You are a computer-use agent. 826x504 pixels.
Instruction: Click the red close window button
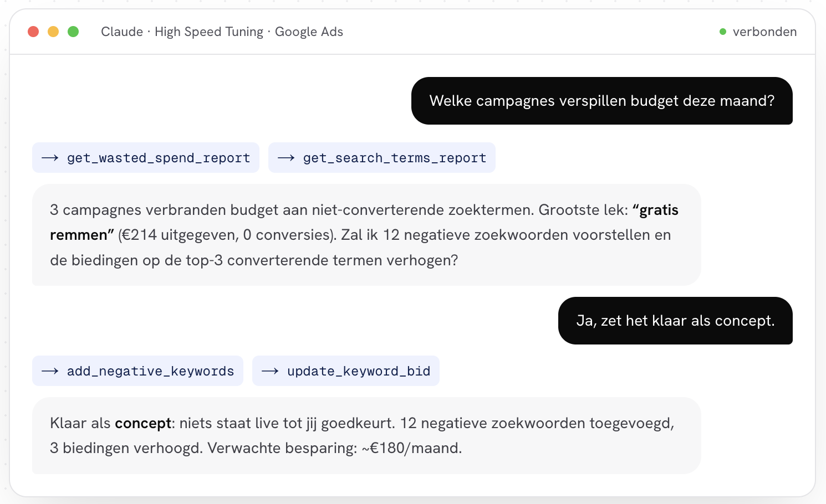tap(33, 32)
